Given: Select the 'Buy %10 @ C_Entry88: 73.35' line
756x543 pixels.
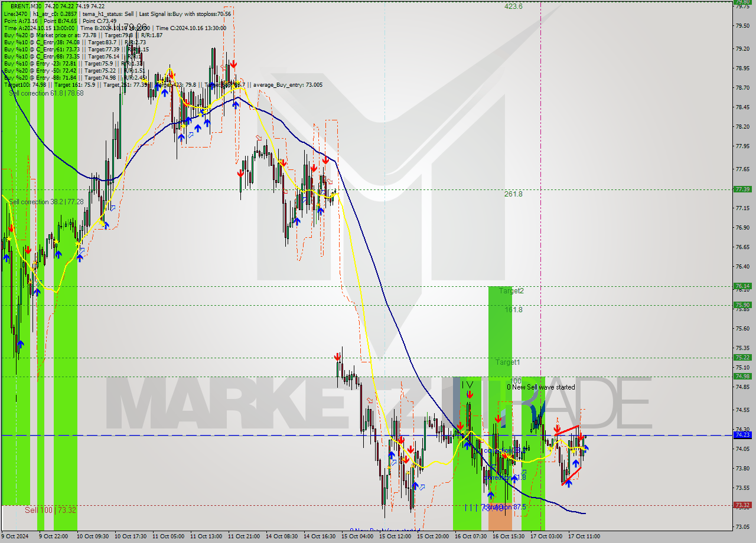Looking at the screenshot, I should point(41,56).
